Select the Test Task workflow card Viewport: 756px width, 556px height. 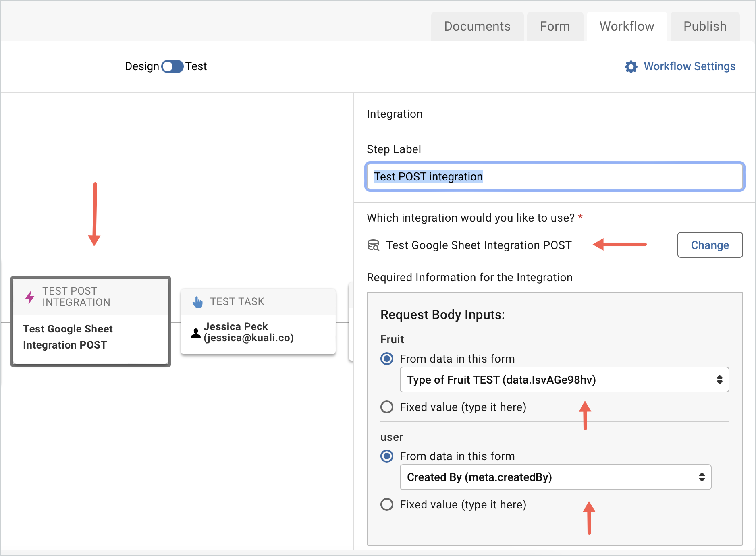[x=258, y=321]
